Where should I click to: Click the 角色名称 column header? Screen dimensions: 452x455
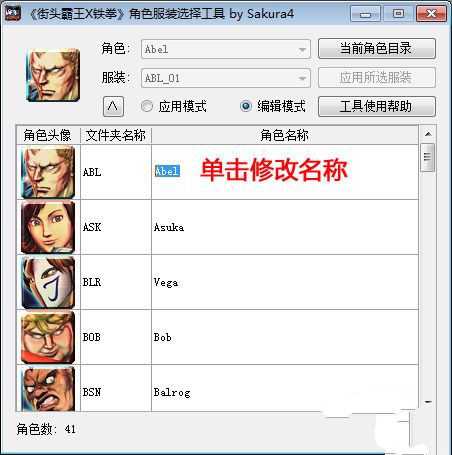coord(285,135)
